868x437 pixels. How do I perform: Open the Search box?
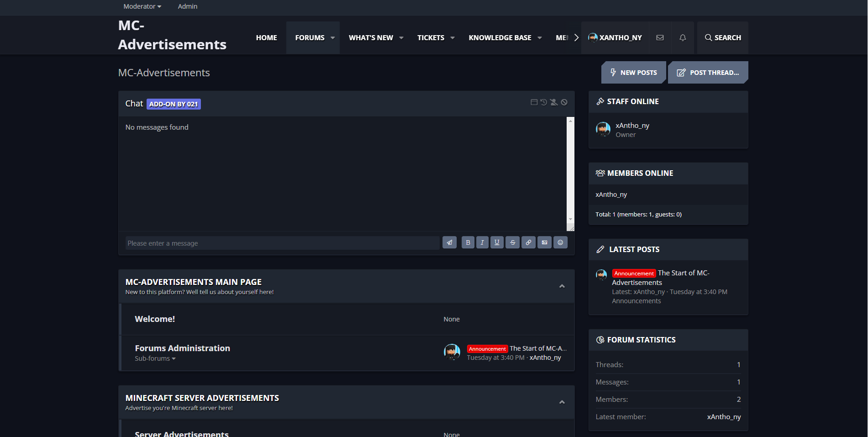coord(723,38)
